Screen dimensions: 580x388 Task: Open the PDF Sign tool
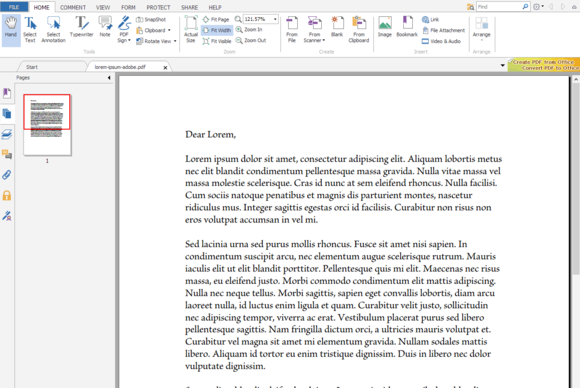coord(124,30)
